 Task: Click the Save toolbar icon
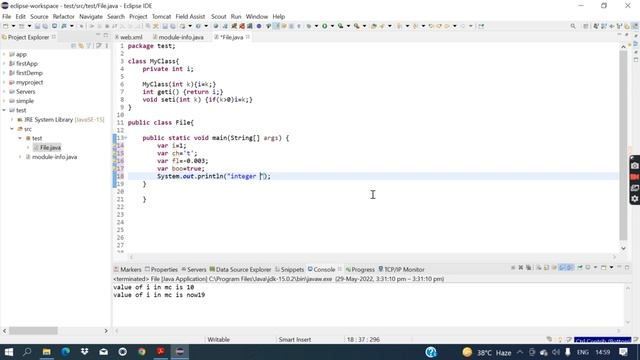click(x=37, y=26)
